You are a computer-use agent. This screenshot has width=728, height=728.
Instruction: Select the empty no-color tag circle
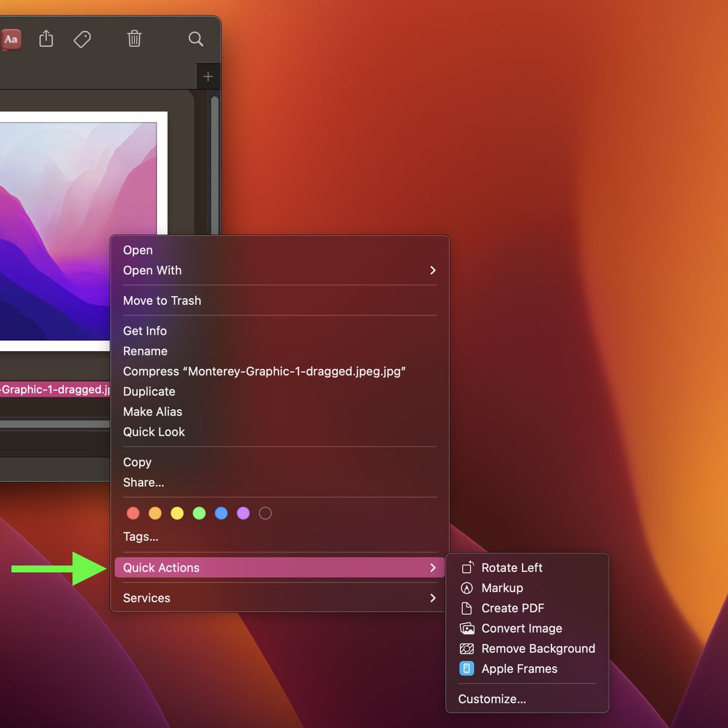tap(265, 513)
